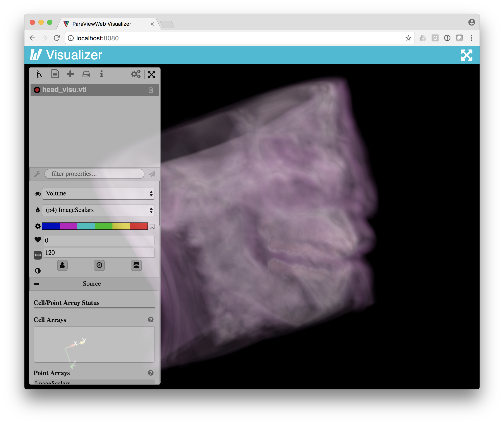Screen dimensions: 504x424
Task: Toggle the contrast icon in the properties panel
Action: [x=38, y=270]
